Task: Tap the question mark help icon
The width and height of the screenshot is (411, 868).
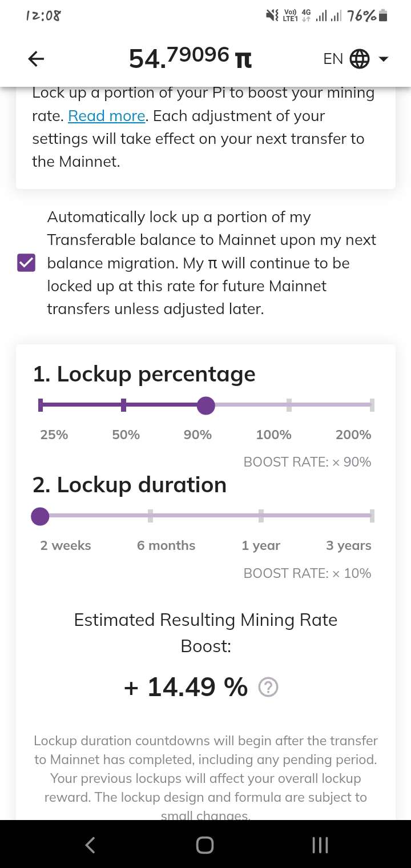Action: [268, 688]
